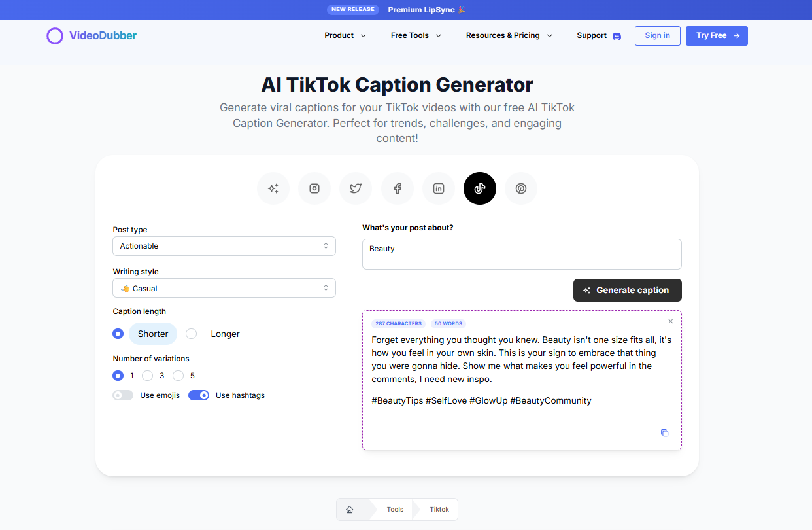Open the Writing style dropdown
Image resolution: width=812 pixels, height=530 pixels.
click(x=224, y=288)
